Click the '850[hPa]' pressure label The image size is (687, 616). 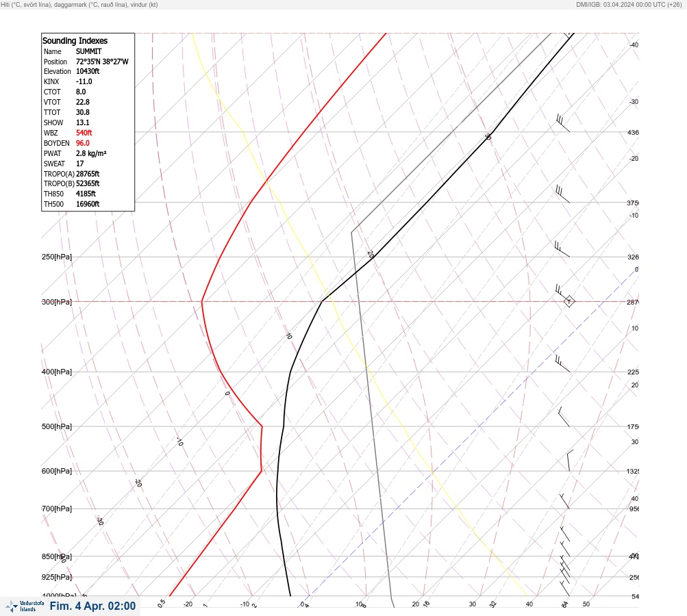tap(57, 556)
